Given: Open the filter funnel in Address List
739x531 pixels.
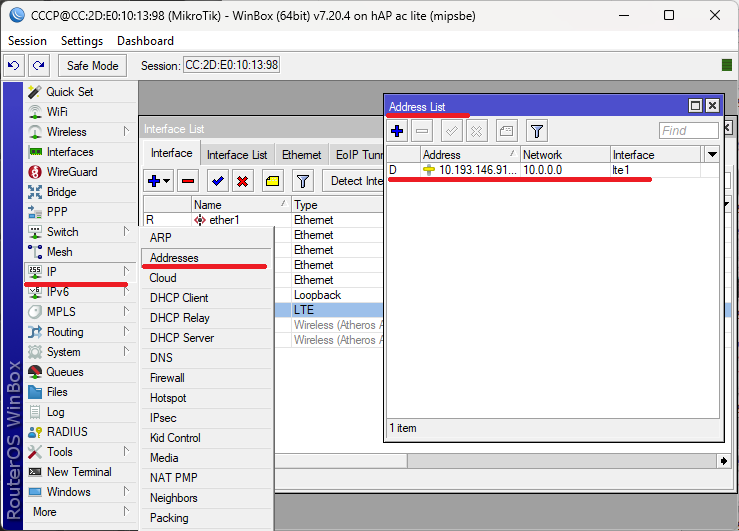Looking at the screenshot, I should click(x=537, y=131).
